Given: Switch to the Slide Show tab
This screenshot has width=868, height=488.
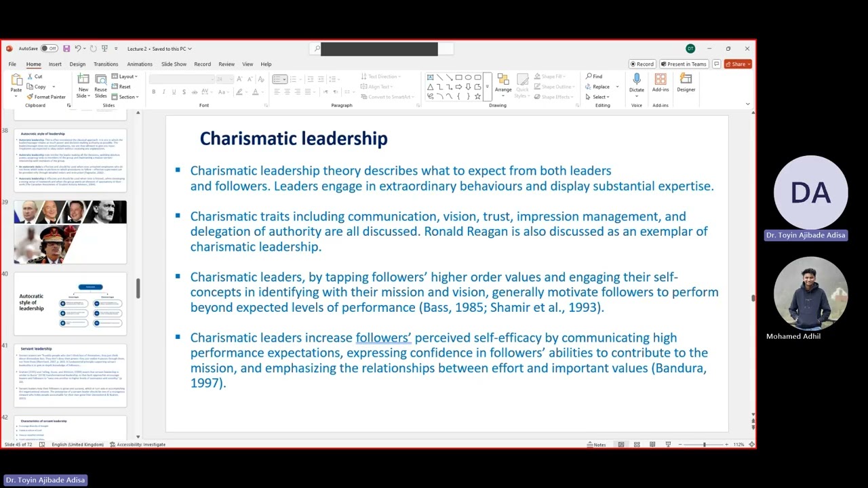Looking at the screenshot, I should tap(174, 64).
